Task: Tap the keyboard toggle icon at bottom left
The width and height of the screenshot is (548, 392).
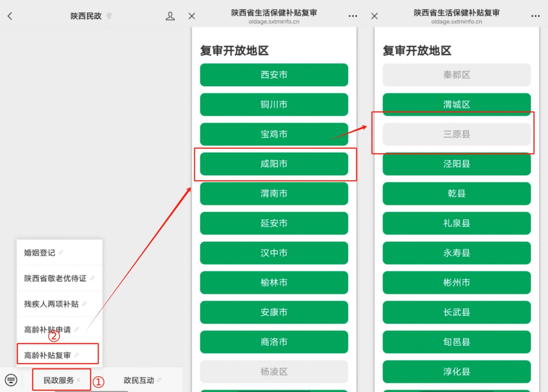Action: 11,380
